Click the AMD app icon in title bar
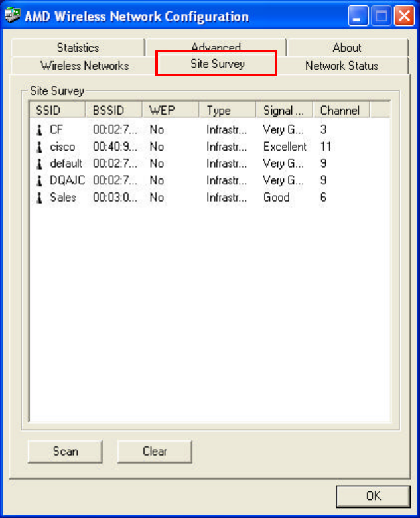This screenshot has height=518, width=420. click(12, 15)
